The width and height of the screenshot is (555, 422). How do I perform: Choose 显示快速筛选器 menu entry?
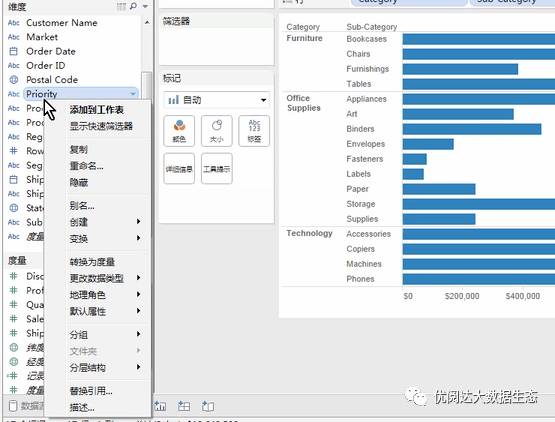pos(101,126)
